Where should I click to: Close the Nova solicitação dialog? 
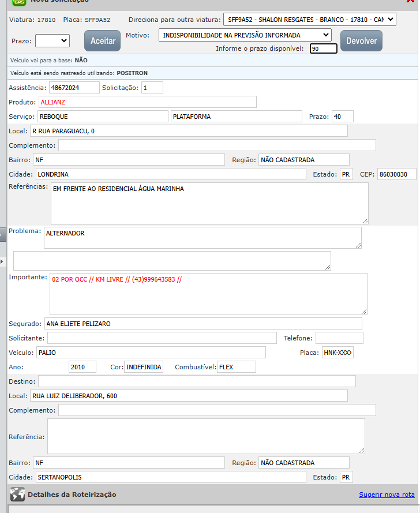click(x=411, y=2)
